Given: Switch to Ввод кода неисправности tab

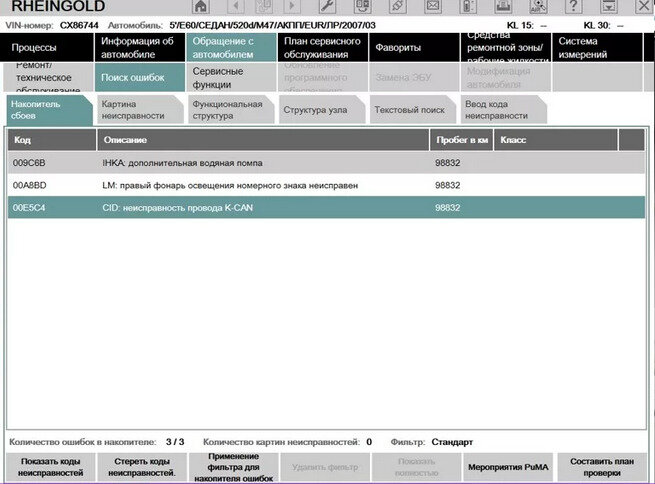Looking at the screenshot, I should click(504, 110).
